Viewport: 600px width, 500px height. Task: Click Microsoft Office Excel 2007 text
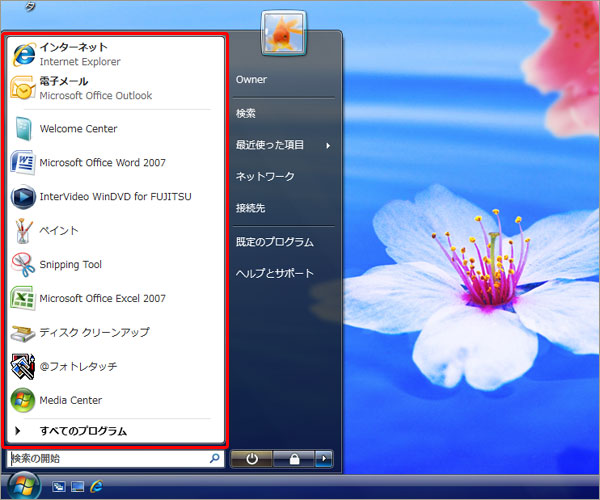[103, 298]
